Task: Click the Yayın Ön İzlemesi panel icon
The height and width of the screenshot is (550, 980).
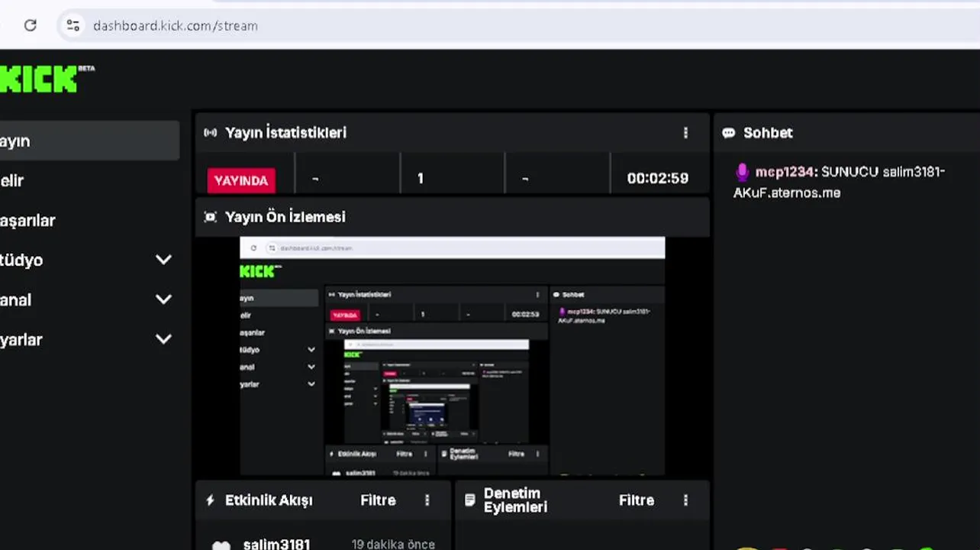Action: 210,217
